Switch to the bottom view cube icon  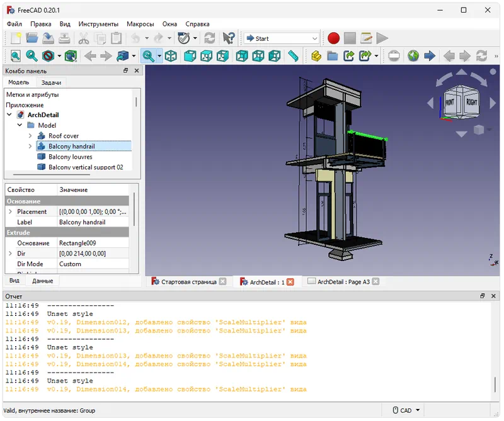coord(258,56)
